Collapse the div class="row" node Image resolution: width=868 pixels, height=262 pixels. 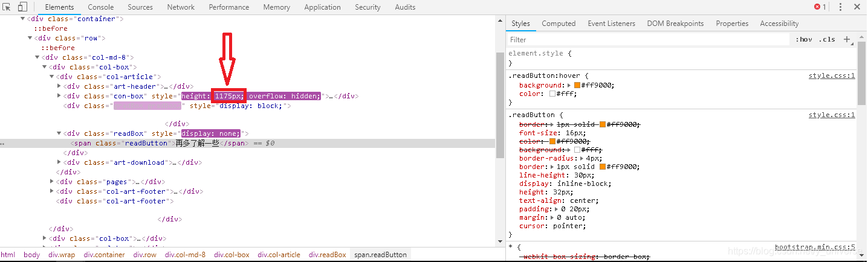30,38
